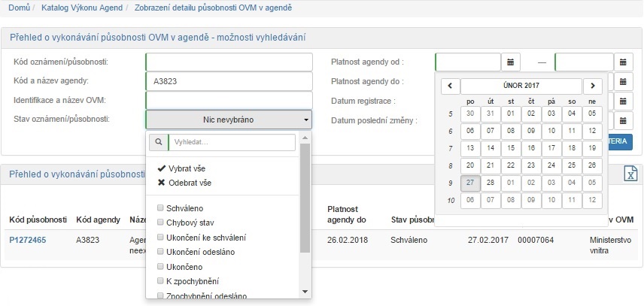Click the search magnifier icon in dropdown
Viewport: 644px width, 306px height.
click(x=157, y=142)
